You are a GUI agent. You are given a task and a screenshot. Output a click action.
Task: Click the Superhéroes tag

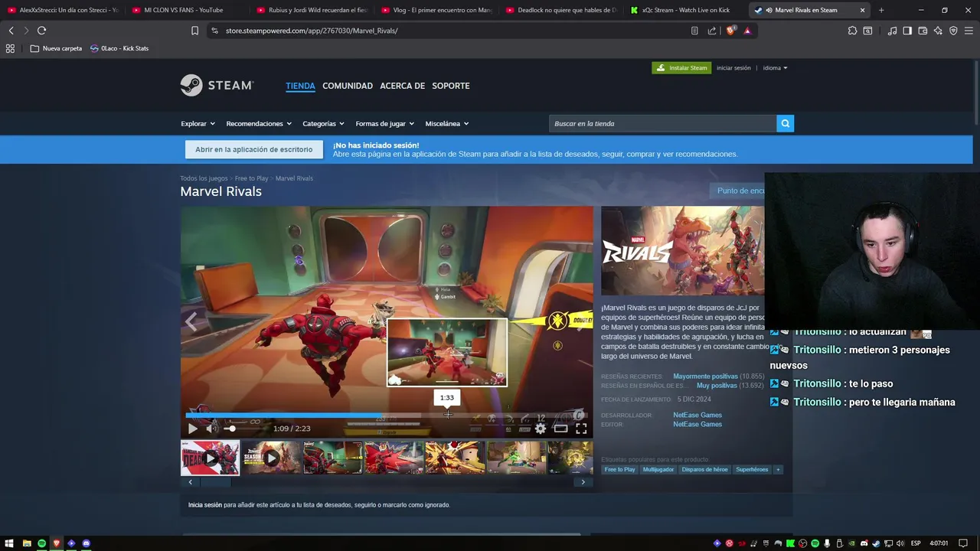[752, 469]
